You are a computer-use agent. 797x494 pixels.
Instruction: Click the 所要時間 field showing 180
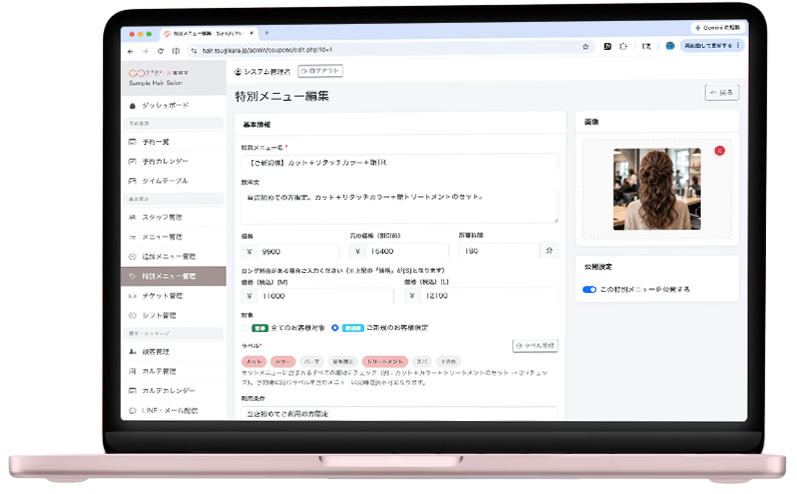click(499, 251)
